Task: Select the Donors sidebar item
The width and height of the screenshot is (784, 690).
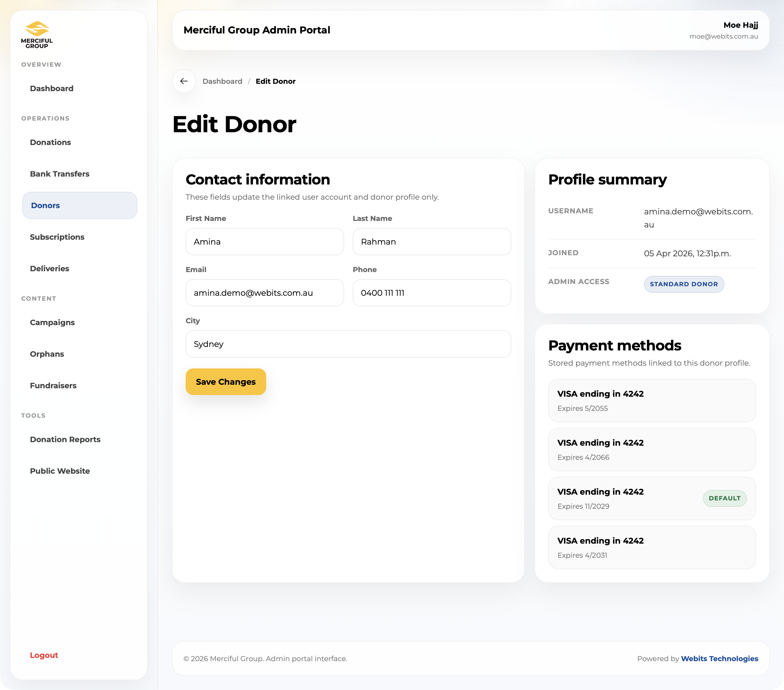Action: 79,205
